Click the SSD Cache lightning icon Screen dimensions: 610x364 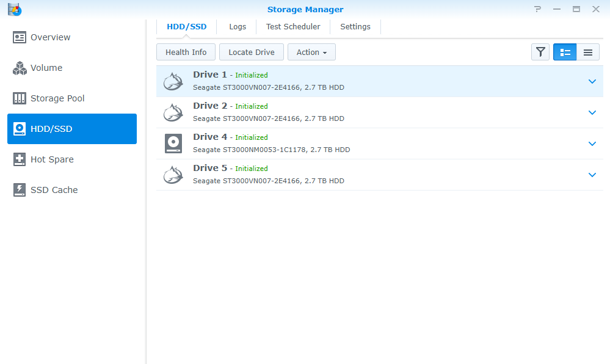coord(20,190)
